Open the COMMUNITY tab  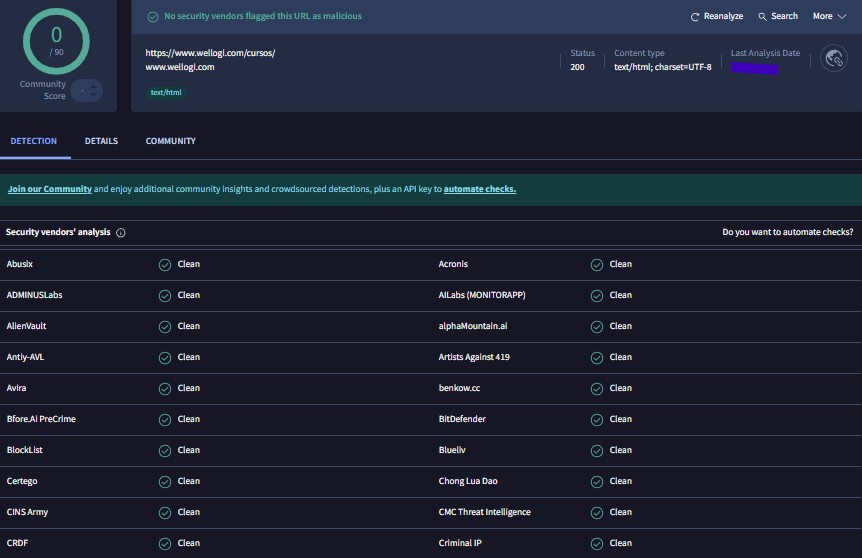point(171,141)
